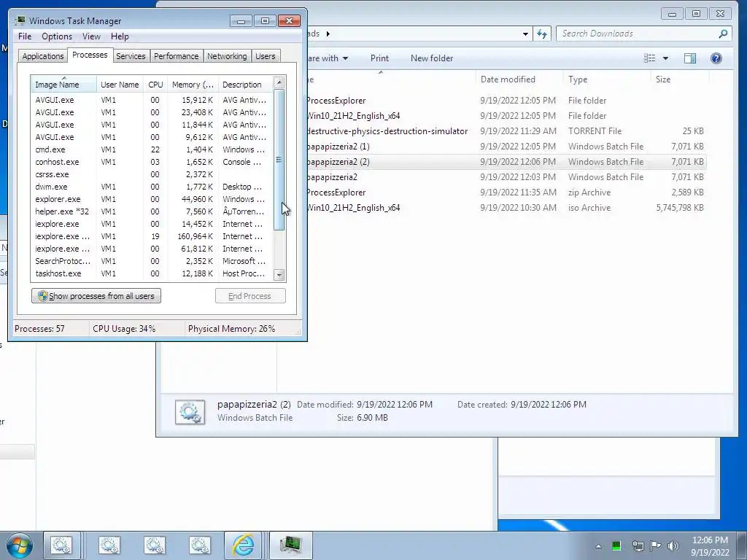Open the Task Manager Options menu
Viewport: 747px width, 560px height.
point(57,36)
